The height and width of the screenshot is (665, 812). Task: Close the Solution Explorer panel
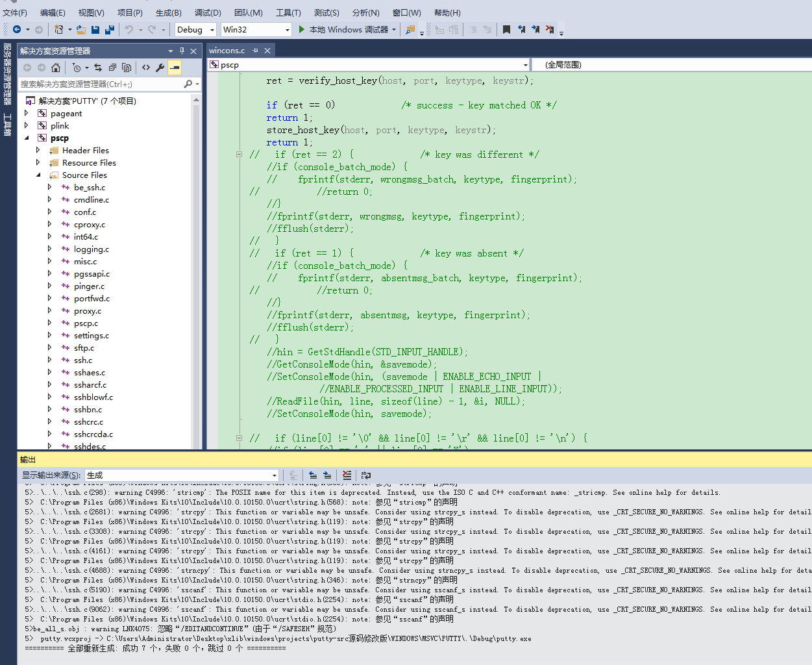click(193, 51)
